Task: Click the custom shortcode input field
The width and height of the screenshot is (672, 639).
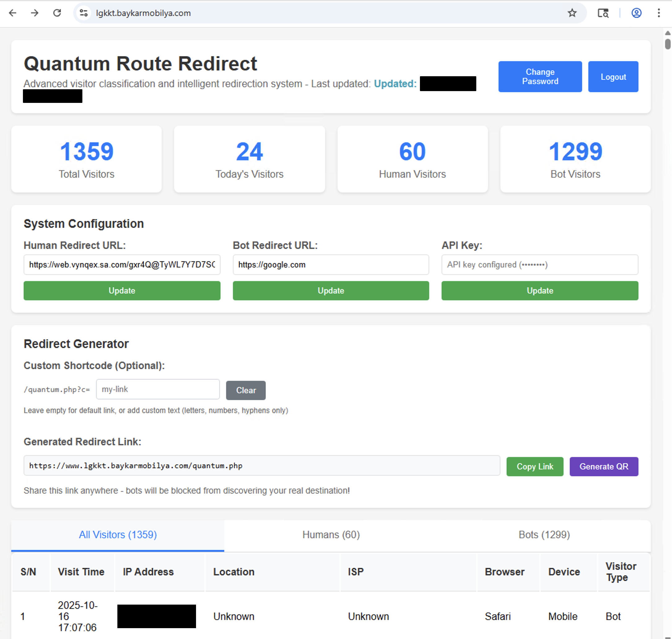Action: tap(158, 389)
